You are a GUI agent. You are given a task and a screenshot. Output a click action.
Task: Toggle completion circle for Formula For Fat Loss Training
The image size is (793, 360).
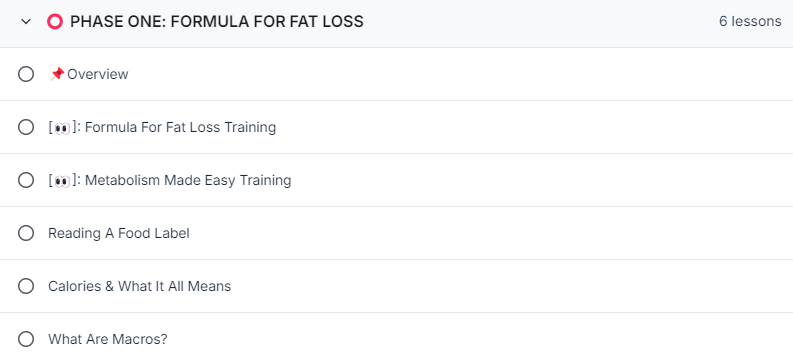26,127
